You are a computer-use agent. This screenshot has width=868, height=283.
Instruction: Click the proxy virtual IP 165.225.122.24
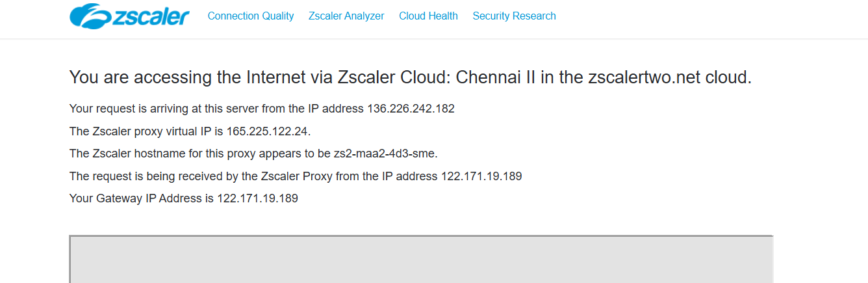coord(267,131)
